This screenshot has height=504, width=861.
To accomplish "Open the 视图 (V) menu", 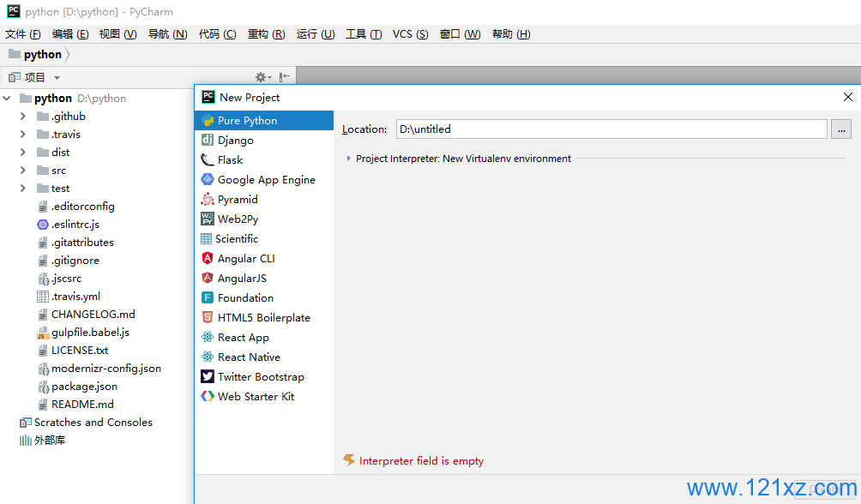I will [117, 34].
